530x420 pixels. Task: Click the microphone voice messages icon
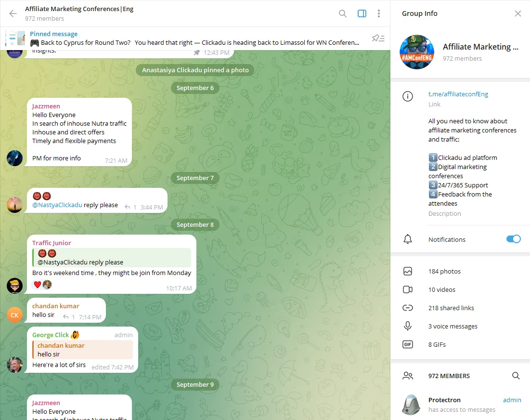pyautogui.click(x=408, y=326)
